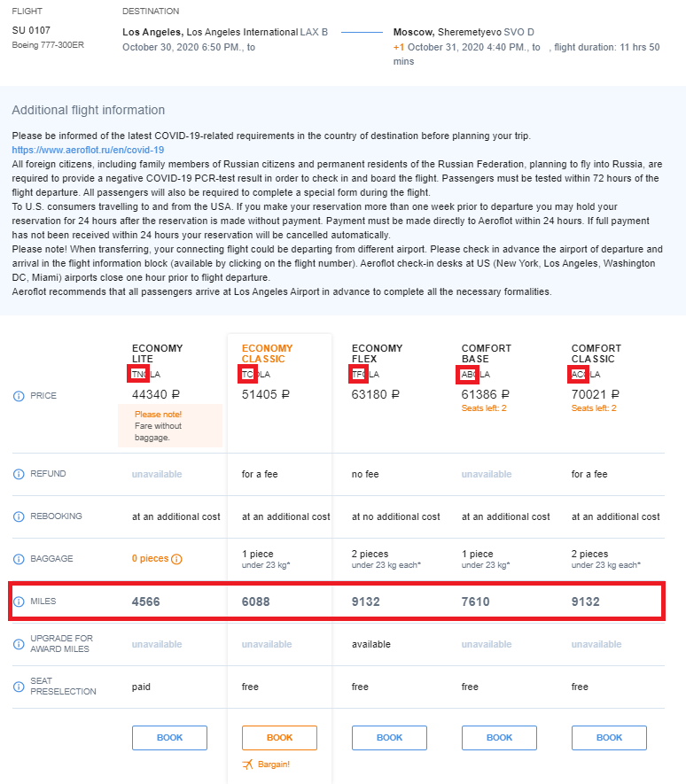Select the ECONOMY FLEX fare heading

point(377,353)
